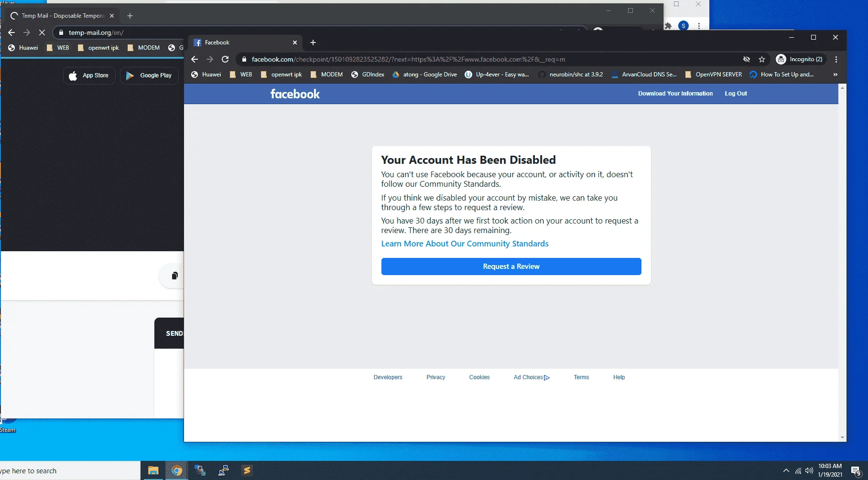Go forward in the Temp Mail window

pos(27,32)
